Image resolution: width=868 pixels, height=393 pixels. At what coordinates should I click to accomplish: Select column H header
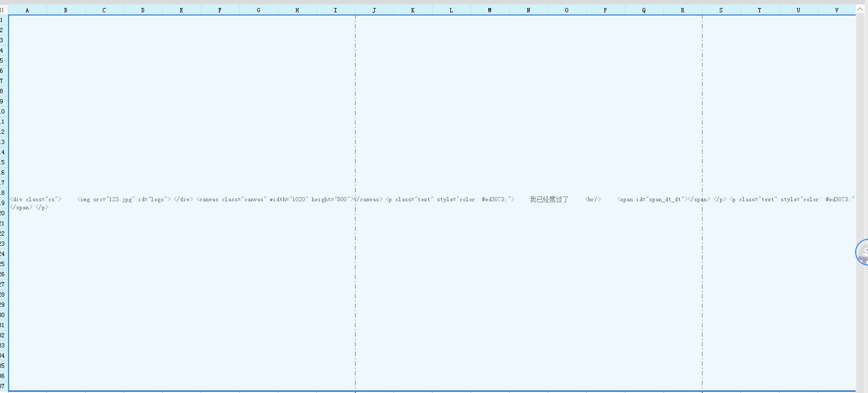297,10
